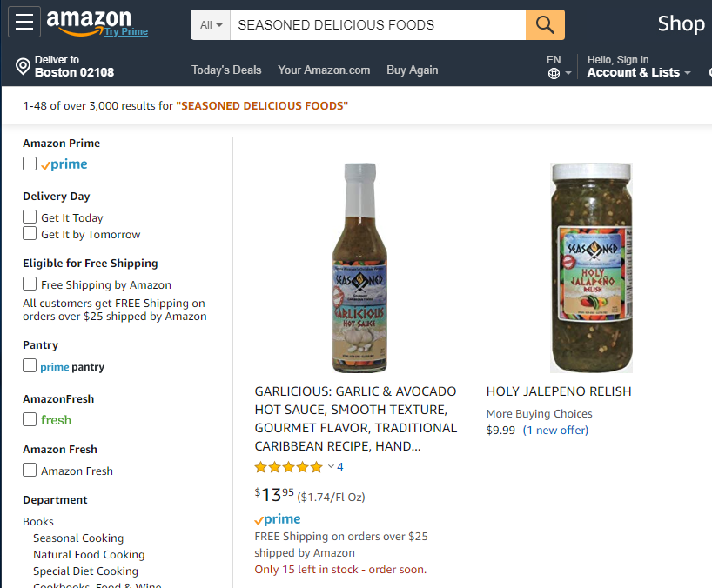
Task: Click the Prime badge under the $13.95 price
Action: (x=278, y=519)
